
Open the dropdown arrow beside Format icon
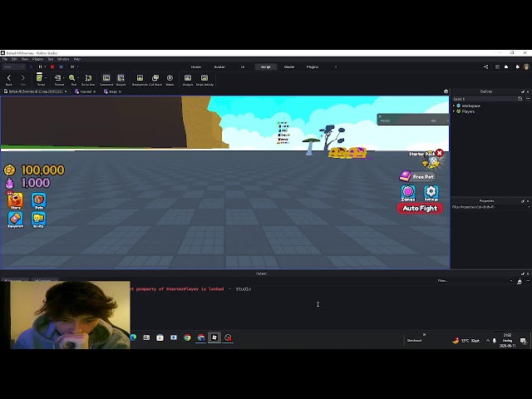point(64,78)
